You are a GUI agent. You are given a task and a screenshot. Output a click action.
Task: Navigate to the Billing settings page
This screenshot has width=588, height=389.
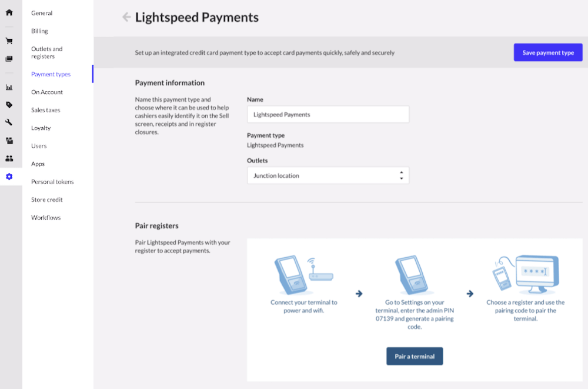click(39, 31)
